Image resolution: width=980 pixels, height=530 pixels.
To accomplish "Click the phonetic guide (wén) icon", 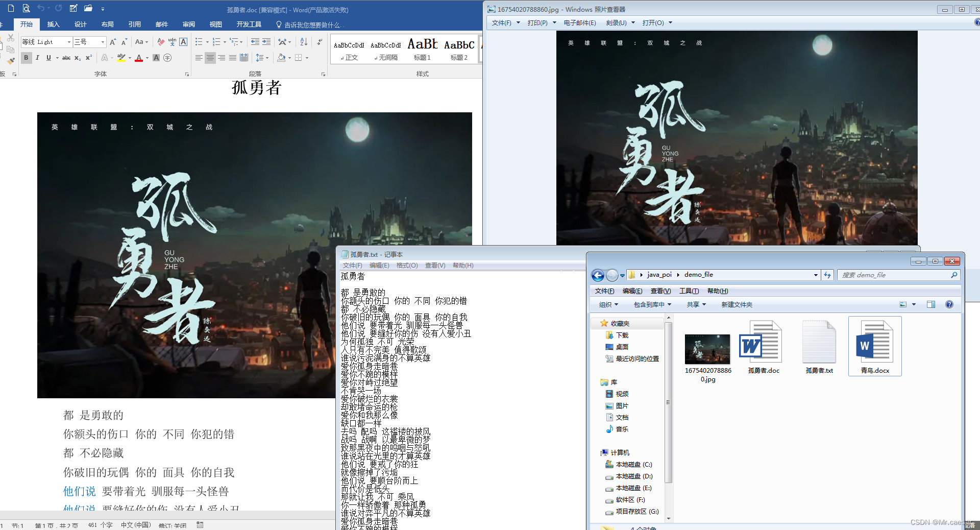I will pos(172,42).
